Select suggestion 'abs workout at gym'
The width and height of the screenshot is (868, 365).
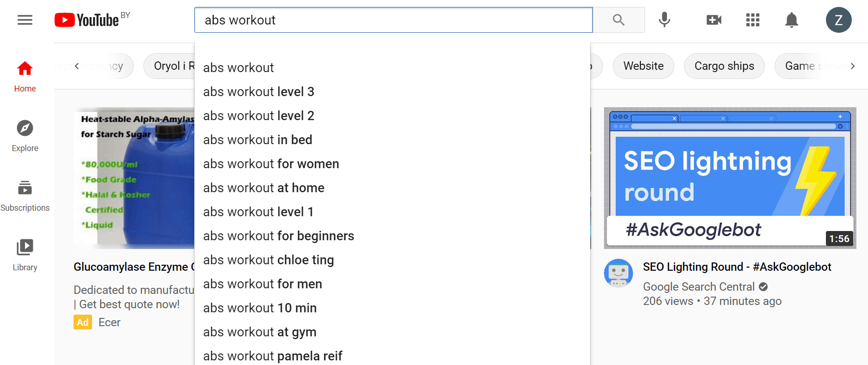click(x=392, y=332)
